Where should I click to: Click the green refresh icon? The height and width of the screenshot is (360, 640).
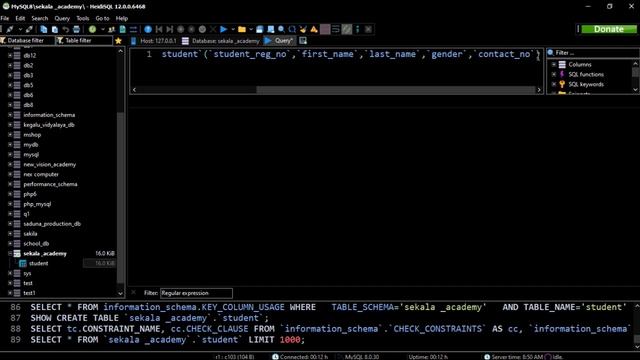pyautogui.click(x=93, y=29)
